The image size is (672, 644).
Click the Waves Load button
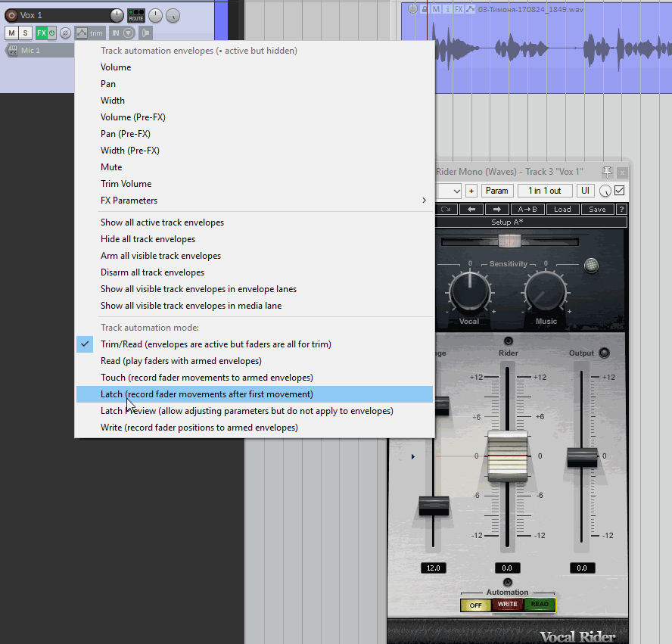pyautogui.click(x=562, y=210)
